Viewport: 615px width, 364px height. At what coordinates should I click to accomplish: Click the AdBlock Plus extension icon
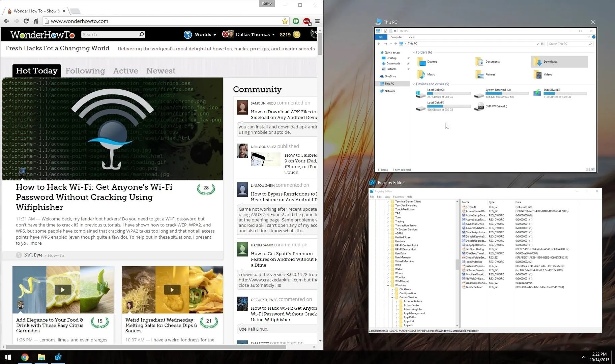point(306,21)
